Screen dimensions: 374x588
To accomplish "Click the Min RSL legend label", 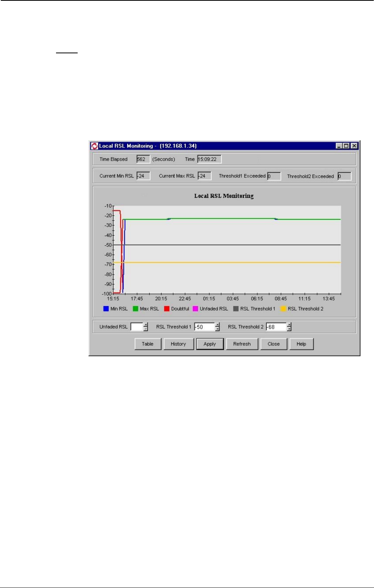I will (x=119, y=309).
